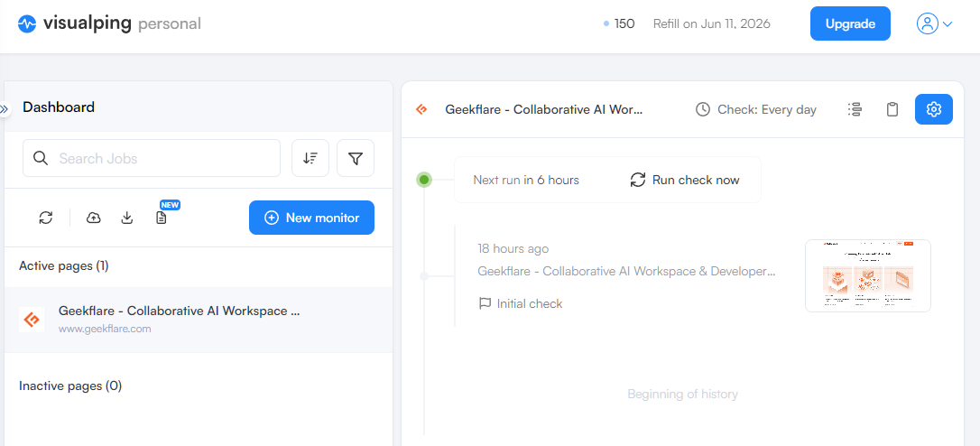Image resolution: width=980 pixels, height=446 pixels.
Task: Click the green active status dot
Action: coord(424,181)
